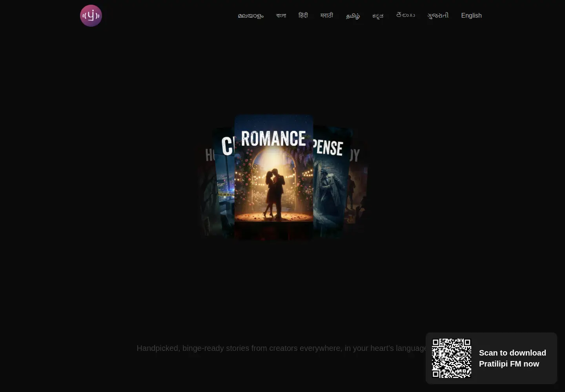Switch to Kannada (ಕನ್ನಡ) language
Viewport: 565px width, 392px height.
378,16
